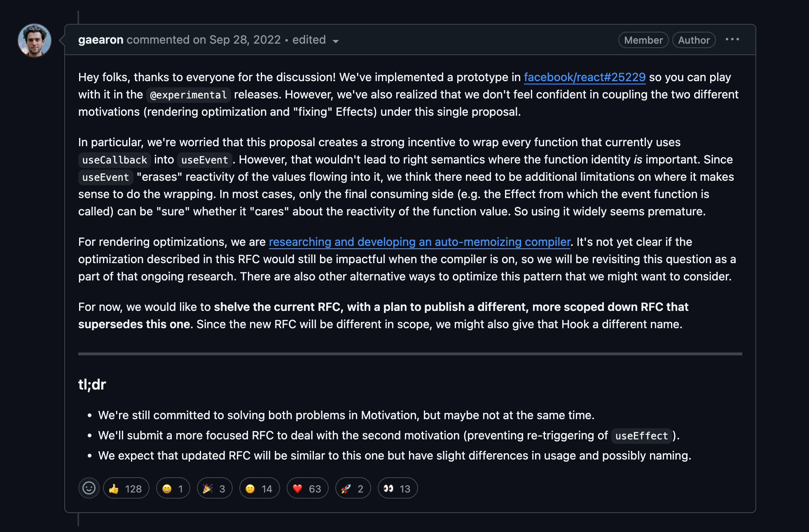Click the edited label in comment header
809x532 pixels.
(x=309, y=40)
